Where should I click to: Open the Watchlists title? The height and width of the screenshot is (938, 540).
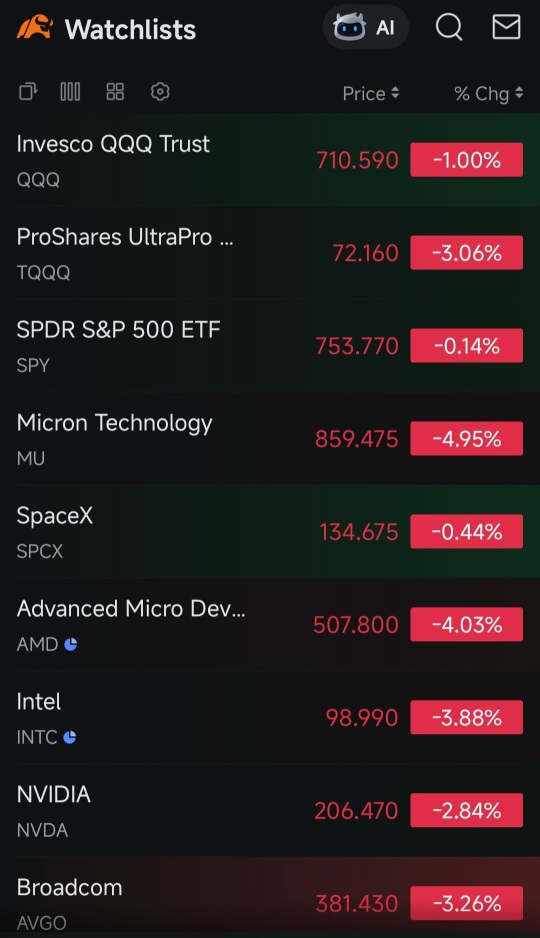coord(130,29)
